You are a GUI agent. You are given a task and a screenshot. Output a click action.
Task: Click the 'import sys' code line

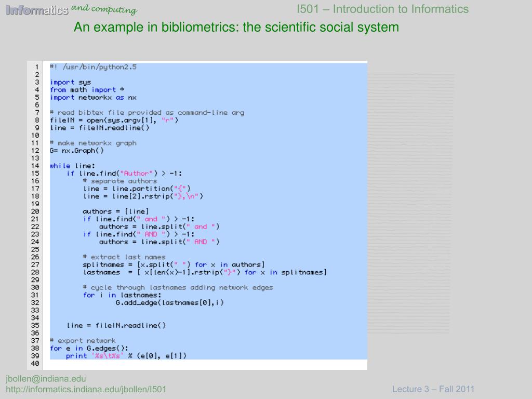coord(70,82)
